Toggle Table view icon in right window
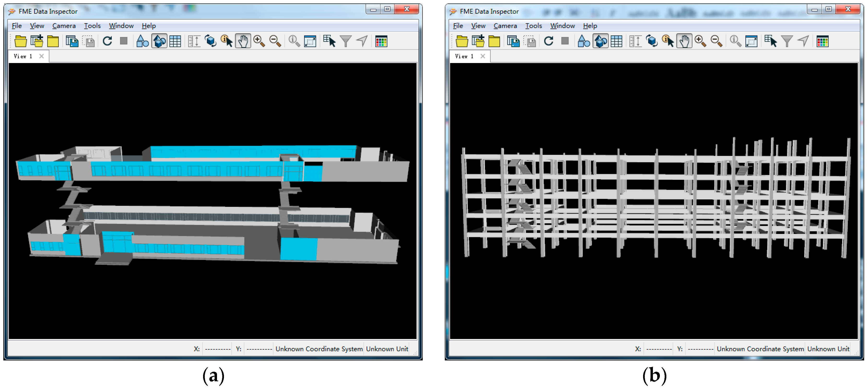This screenshot has width=868, height=388. (x=616, y=41)
